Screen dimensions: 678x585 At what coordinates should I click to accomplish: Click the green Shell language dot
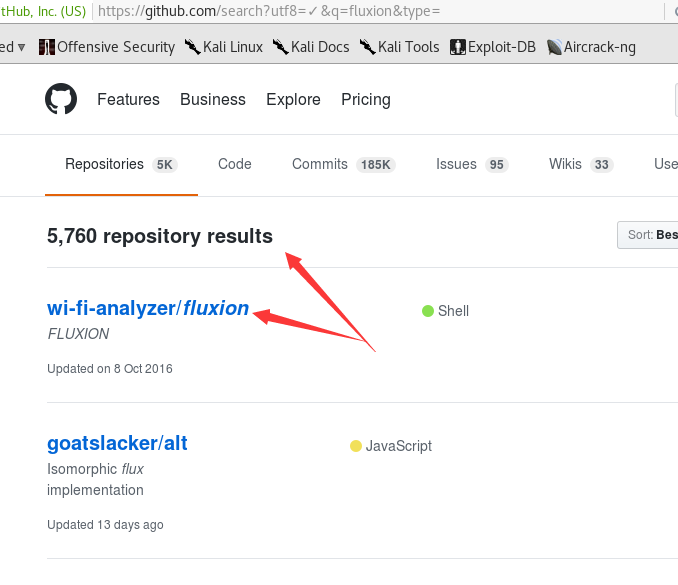click(x=428, y=311)
